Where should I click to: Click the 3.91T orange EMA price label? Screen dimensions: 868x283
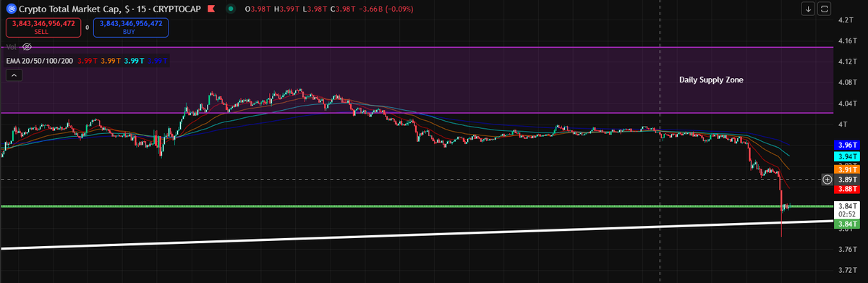pos(848,169)
